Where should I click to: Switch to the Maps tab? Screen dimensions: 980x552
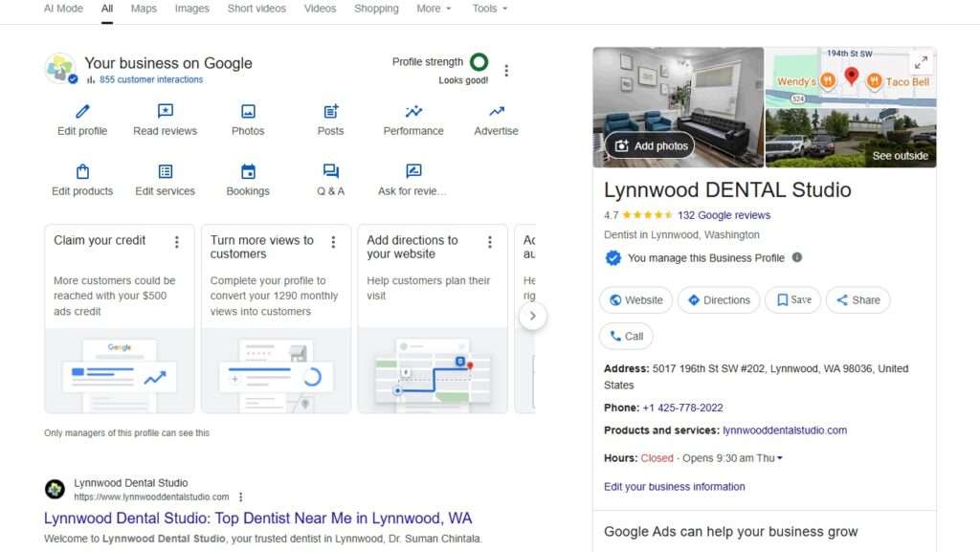(x=144, y=9)
